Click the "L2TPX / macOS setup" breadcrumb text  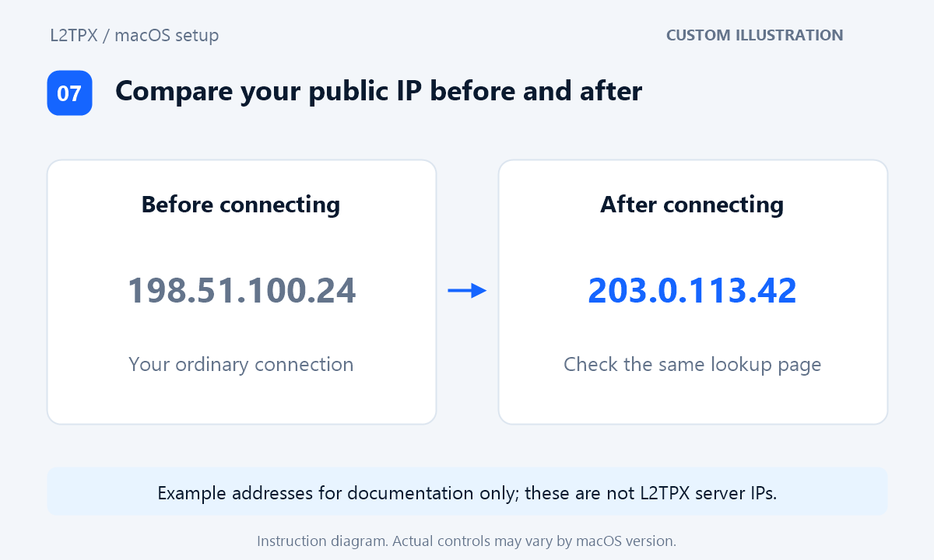[x=133, y=35]
